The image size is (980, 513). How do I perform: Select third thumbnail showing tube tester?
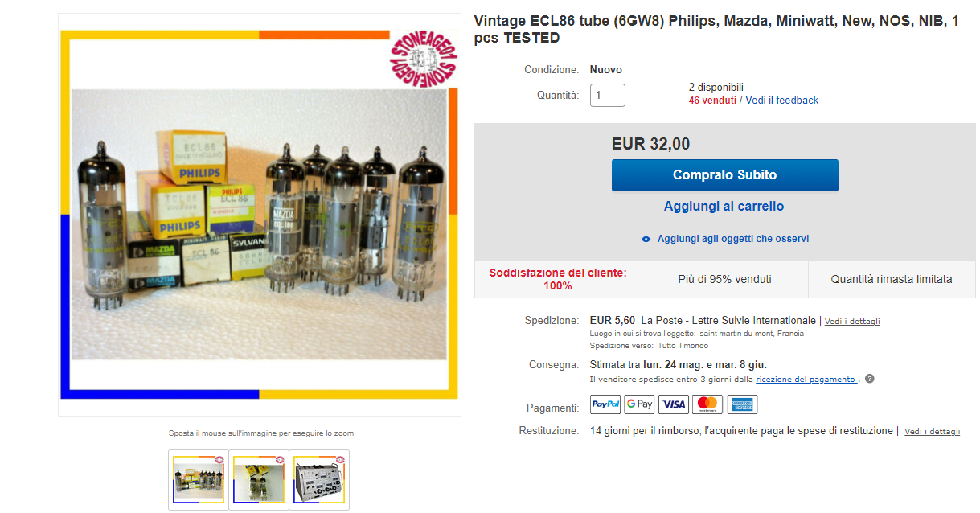(x=319, y=479)
